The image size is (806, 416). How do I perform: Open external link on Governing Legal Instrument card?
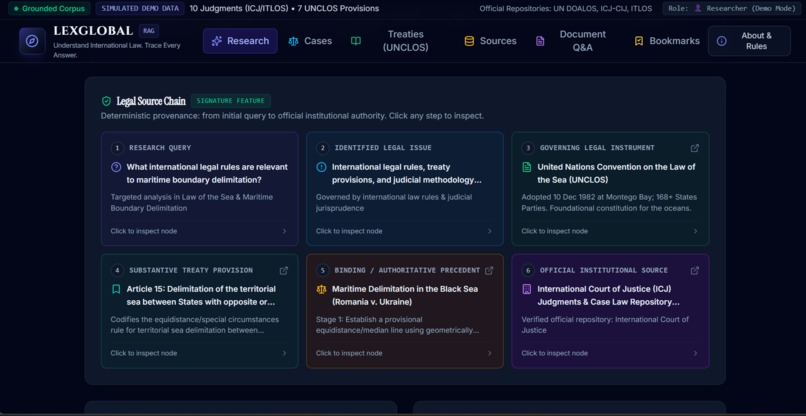pyautogui.click(x=694, y=148)
